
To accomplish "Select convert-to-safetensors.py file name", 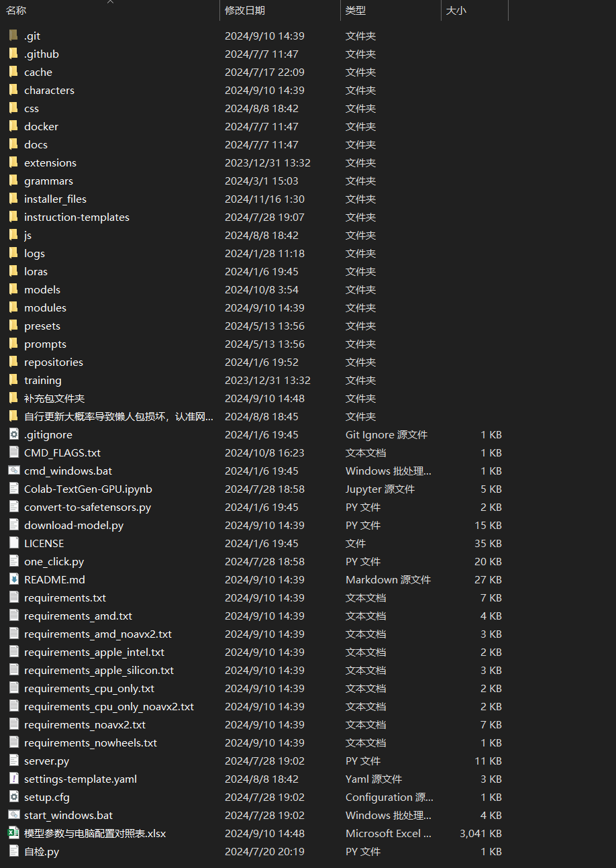I will point(87,507).
